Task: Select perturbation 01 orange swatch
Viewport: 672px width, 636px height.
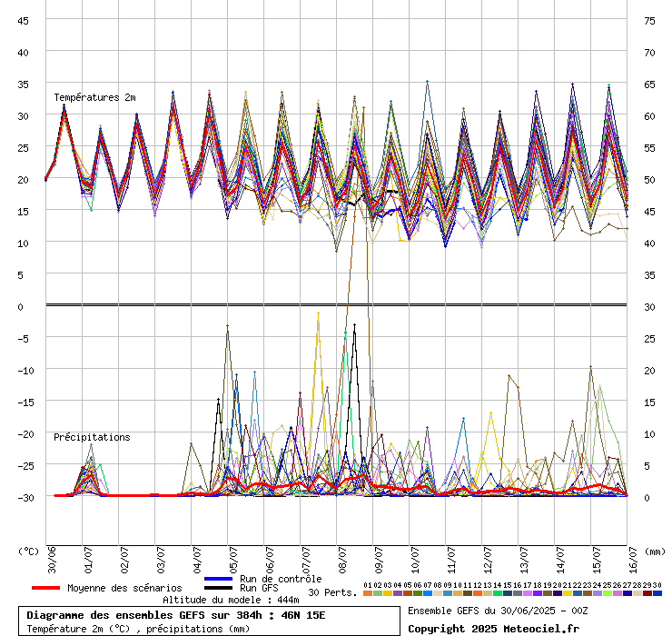Action: pyautogui.click(x=367, y=593)
